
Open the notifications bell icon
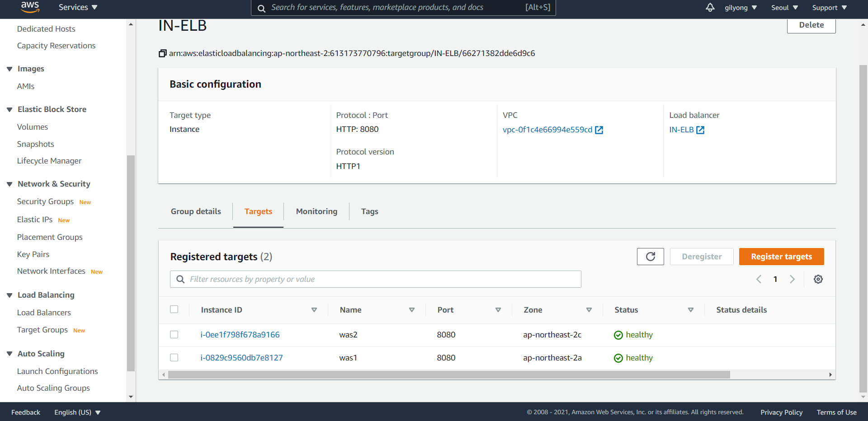click(710, 7)
